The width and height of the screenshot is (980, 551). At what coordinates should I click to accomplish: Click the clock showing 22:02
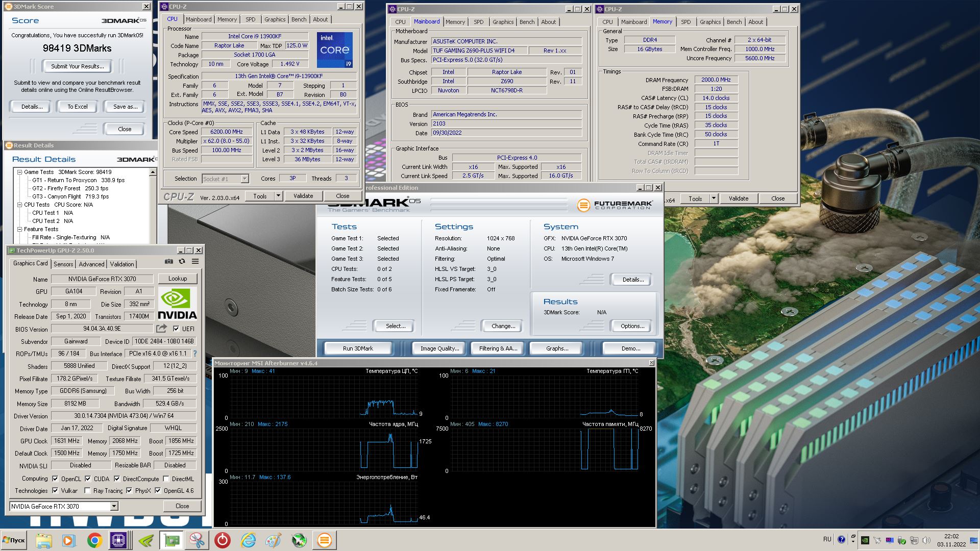point(951,536)
